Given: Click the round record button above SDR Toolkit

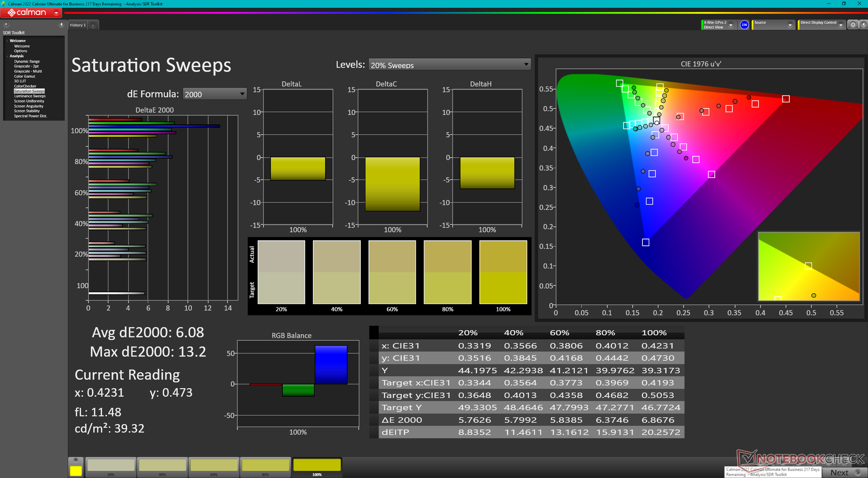Looking at the screenshot, I should [6, 25].
